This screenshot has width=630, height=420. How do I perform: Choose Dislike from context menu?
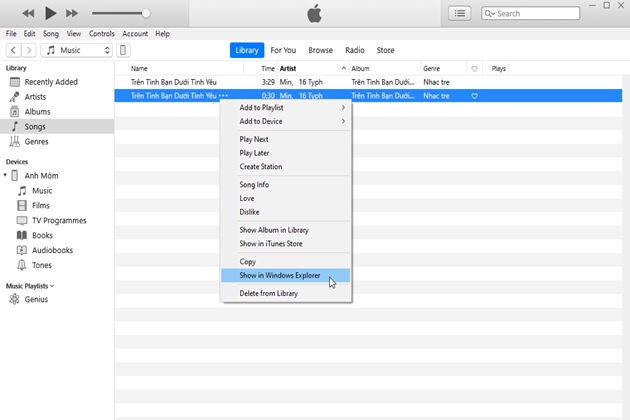tap(286, 212)
